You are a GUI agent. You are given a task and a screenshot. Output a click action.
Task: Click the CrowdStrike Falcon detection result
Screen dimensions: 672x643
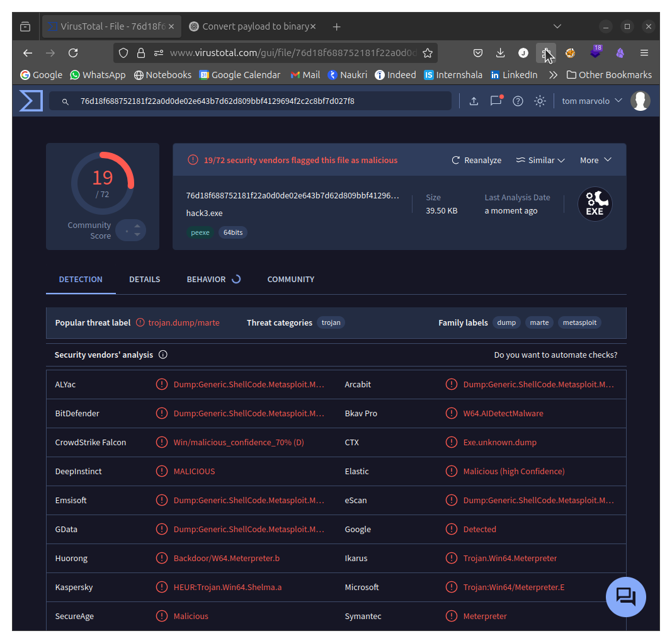(x=239, y=442)
